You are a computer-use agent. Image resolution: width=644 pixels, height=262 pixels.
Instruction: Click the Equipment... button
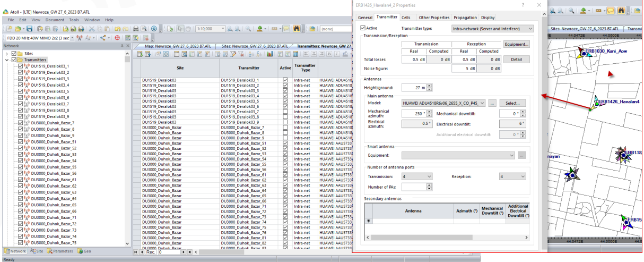(516, 44)
